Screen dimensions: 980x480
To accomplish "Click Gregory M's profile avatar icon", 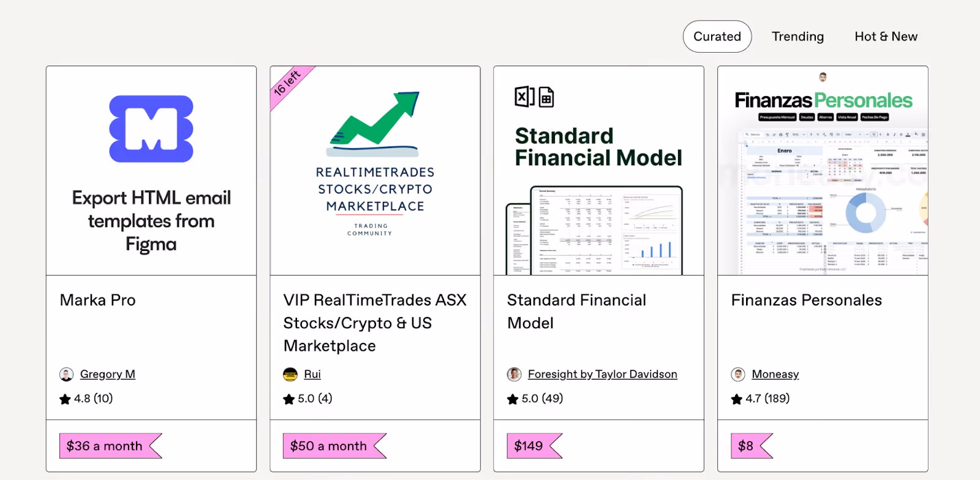I will pyautogui.click(x=66, y=375).
